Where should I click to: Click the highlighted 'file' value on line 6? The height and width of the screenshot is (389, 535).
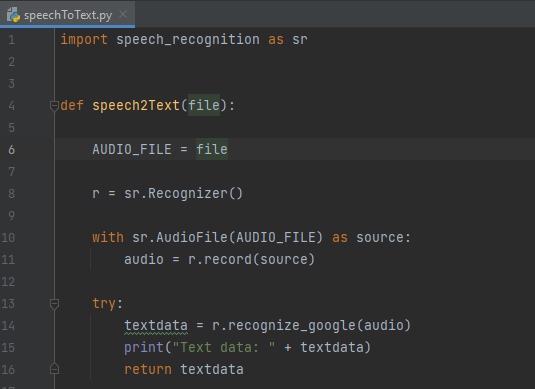(x=212, y=149)
